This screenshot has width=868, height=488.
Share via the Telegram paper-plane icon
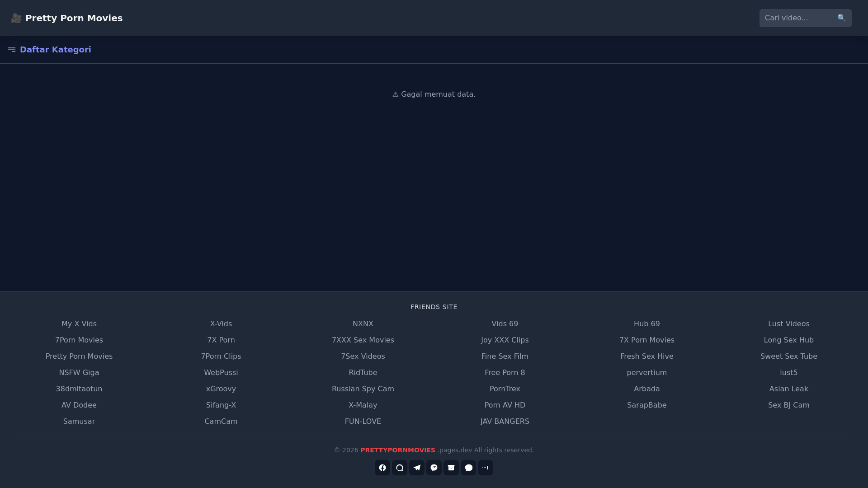(417, 468)
